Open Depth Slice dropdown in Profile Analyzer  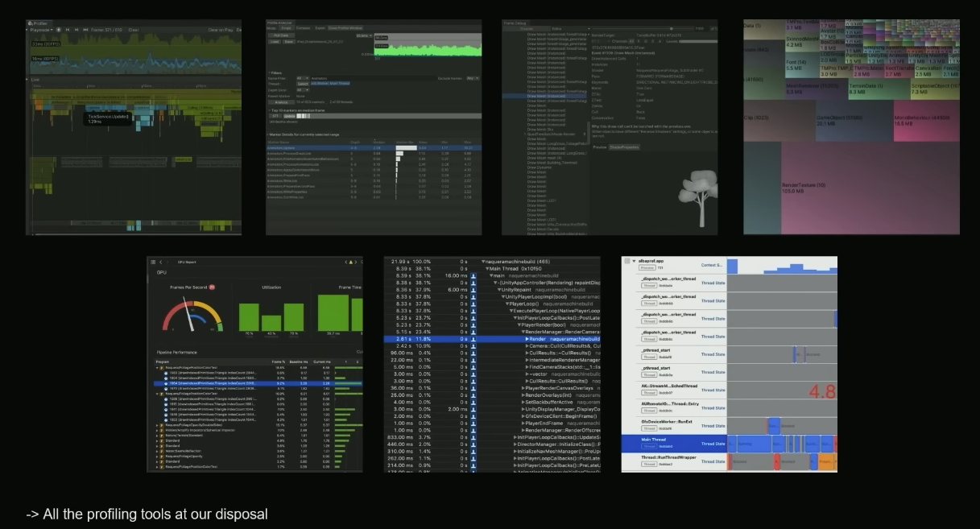pos(303,90)
